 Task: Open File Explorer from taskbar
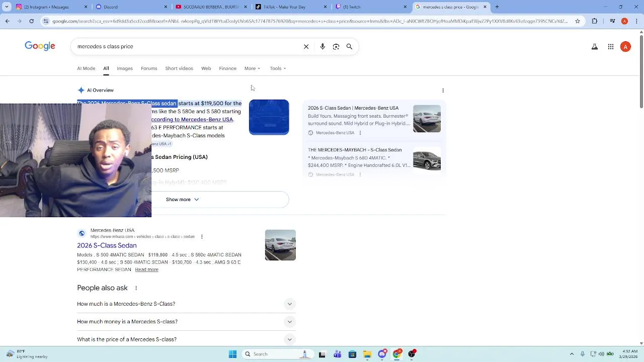coord(367,354)
